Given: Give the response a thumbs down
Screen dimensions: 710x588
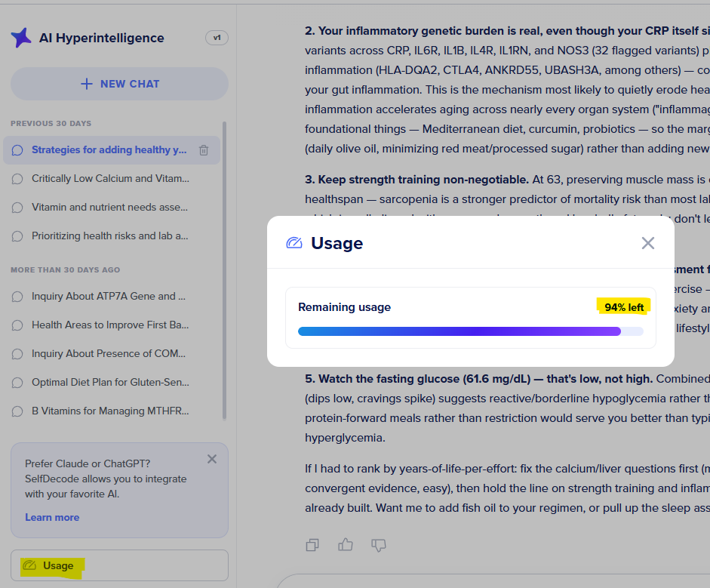Looking at the screenshot, I should tap(379, 545).
